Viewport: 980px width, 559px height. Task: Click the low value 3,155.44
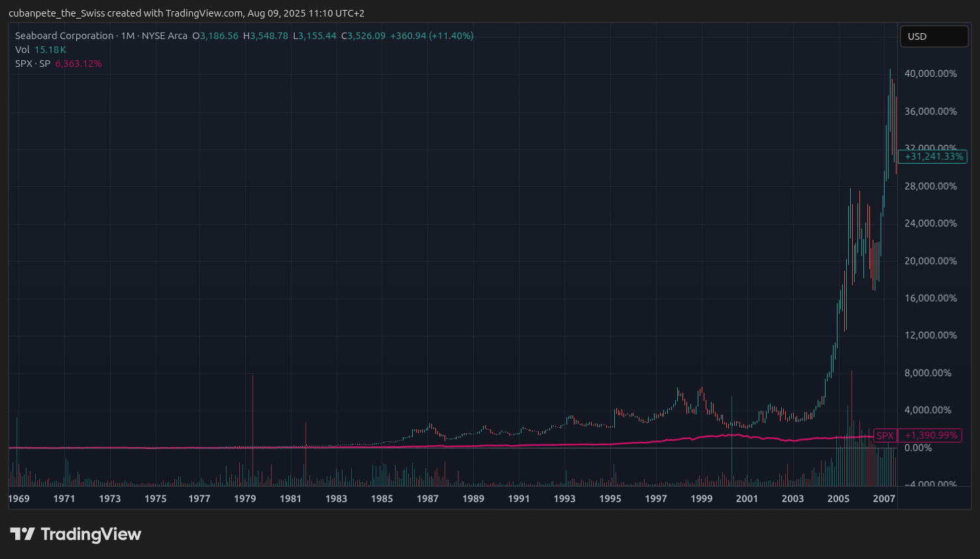click(x=317, y=36)
